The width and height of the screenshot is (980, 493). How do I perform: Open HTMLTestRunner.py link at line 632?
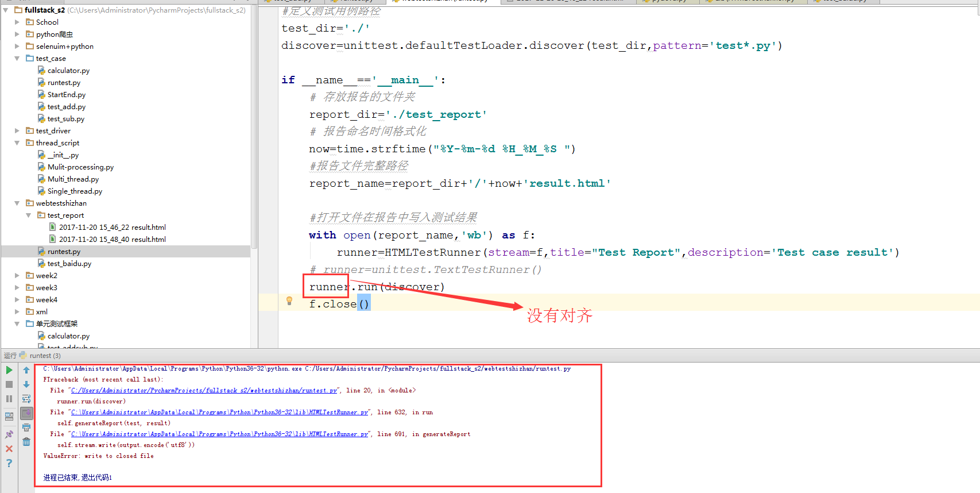click(220, 412)
